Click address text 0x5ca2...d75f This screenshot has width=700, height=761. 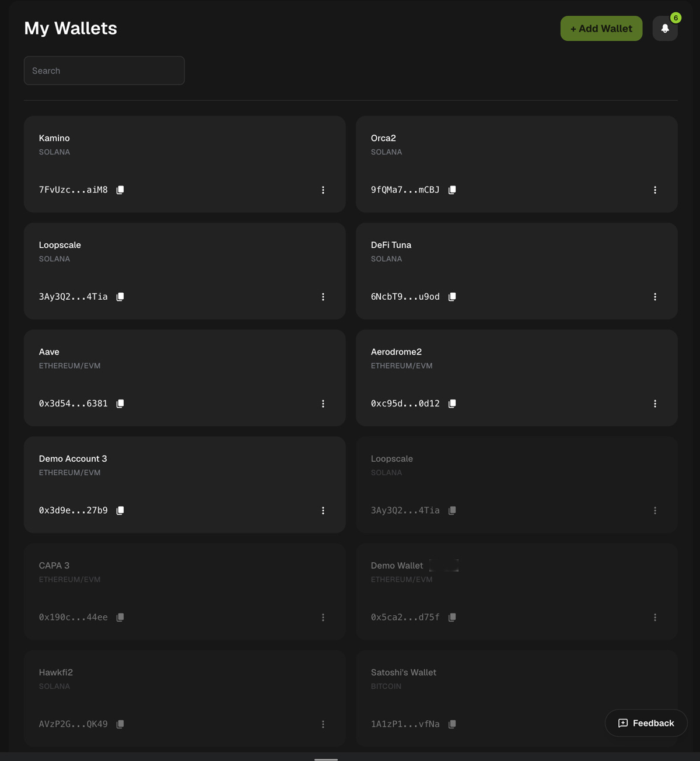(405, 617)
